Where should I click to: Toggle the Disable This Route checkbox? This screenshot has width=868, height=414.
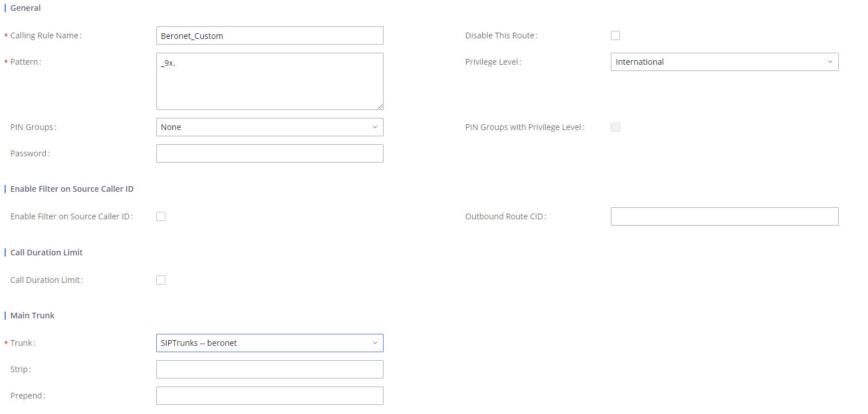(x=616, y=36)
